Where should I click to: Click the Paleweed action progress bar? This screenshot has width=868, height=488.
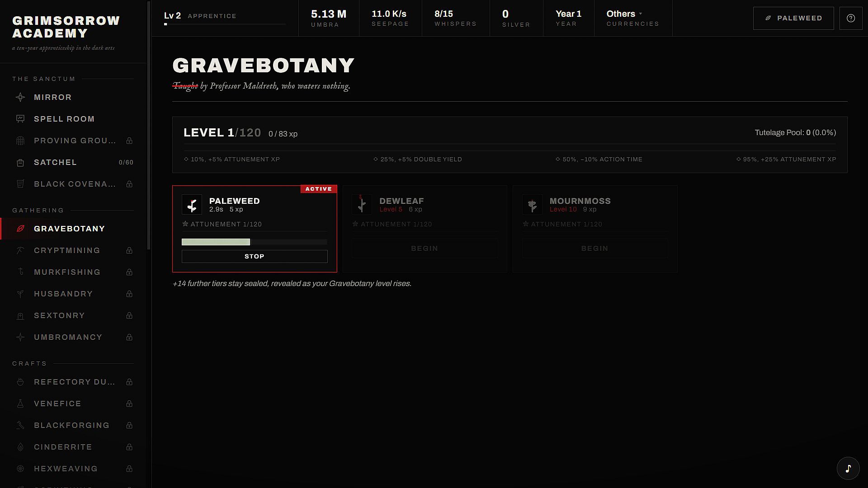pyautogui.click(x=255, y=242)
